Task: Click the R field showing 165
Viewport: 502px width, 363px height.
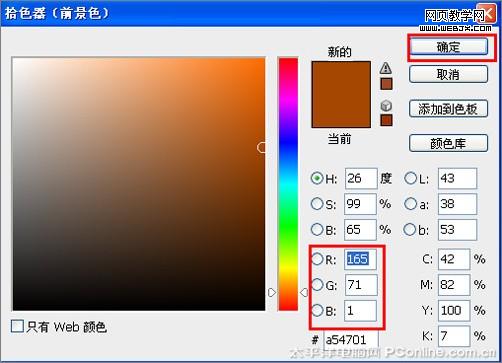Action: [360, 259]
